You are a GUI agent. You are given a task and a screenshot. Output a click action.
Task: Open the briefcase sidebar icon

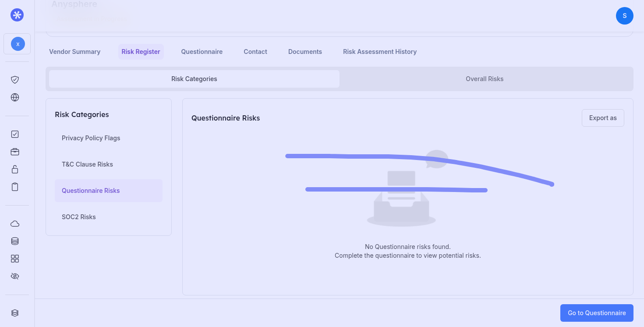click(15, 152)
